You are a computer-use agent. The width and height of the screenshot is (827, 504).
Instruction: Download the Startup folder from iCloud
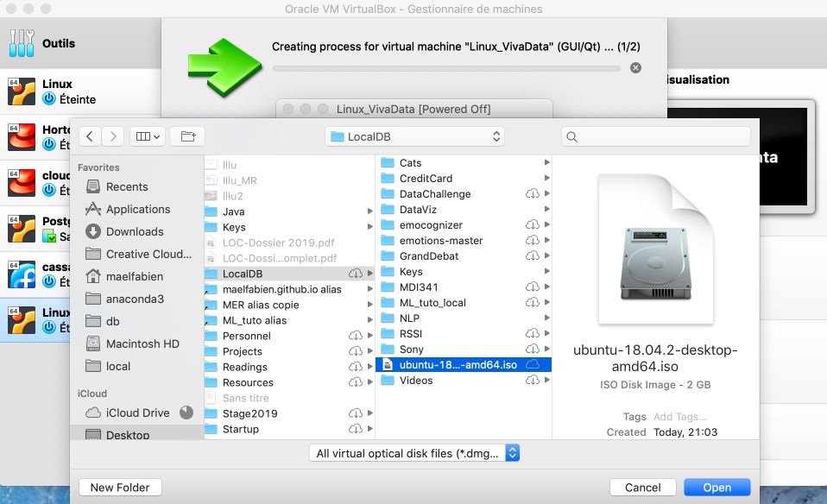coord(356,429)
